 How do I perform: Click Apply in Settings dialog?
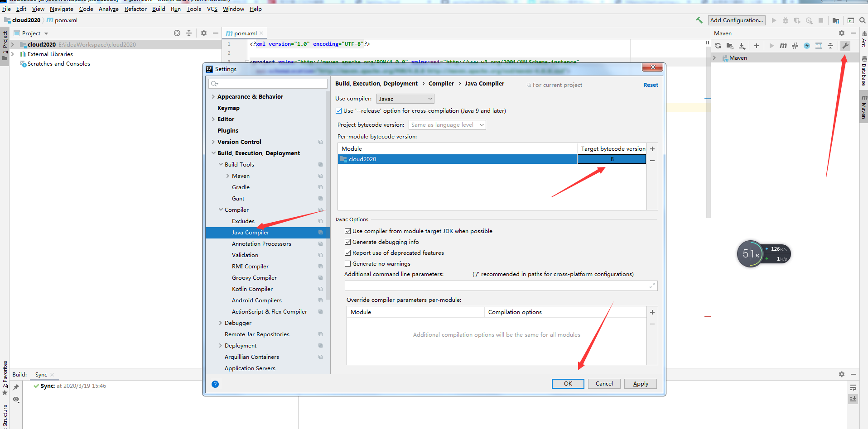pyautogui.click(x=640, y=384)
